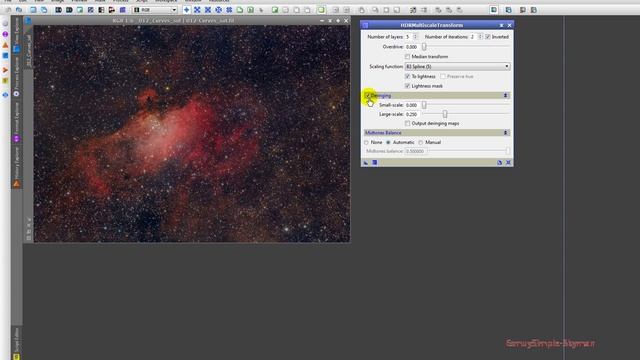640x360 pixels.
Task: Click the Overdrive value field
Action: 412,47
